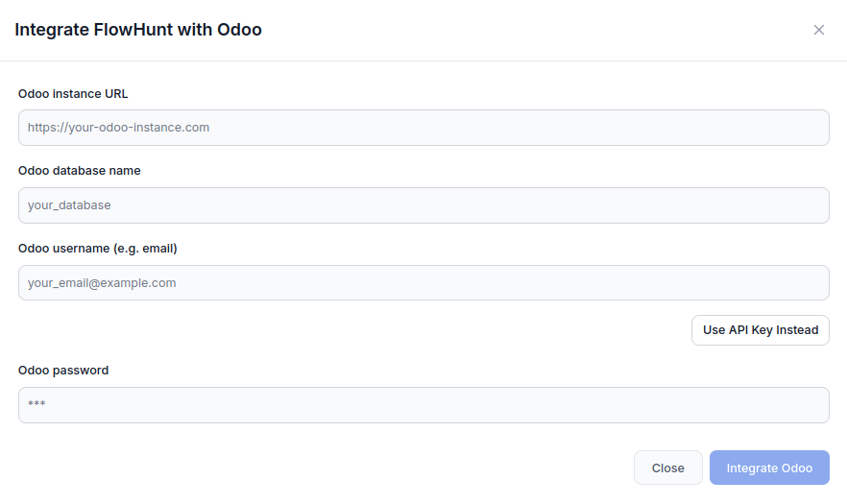The height and width of the screenshot is (504, 847).
Task: Focus the Odoo database name input
Action: (x=423, y=205)
